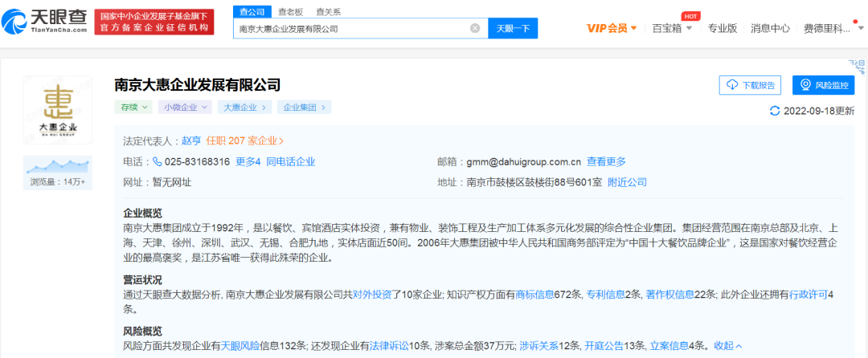Image resolution: width=868 pixels, height=358 pixels.
Task: Click 查看更多 next to the email
Action: click(606, 162)
